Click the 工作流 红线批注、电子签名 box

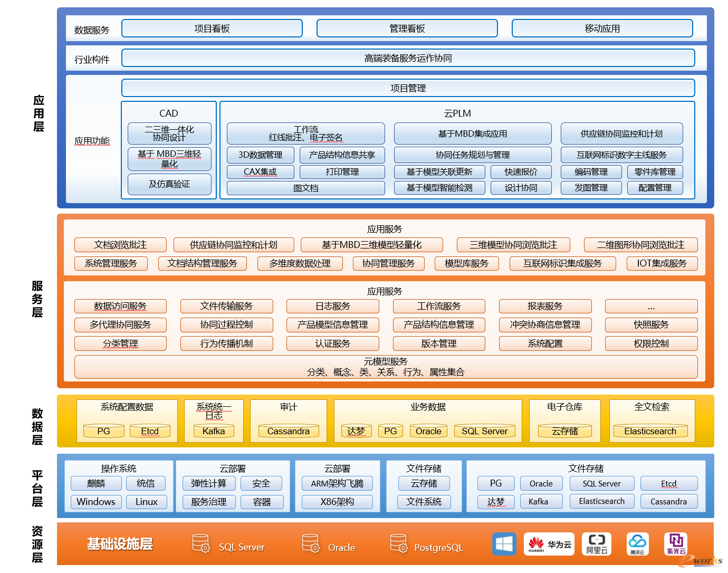coord(306,133)
